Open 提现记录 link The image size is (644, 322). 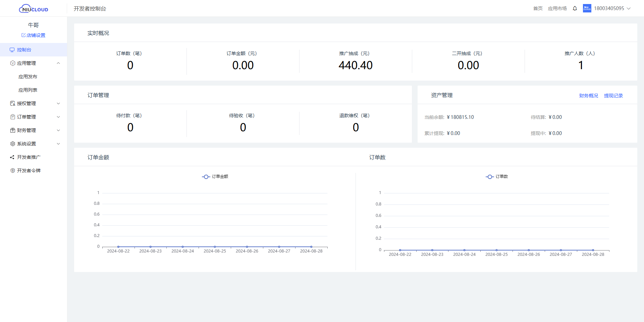(x=613, y=96)
